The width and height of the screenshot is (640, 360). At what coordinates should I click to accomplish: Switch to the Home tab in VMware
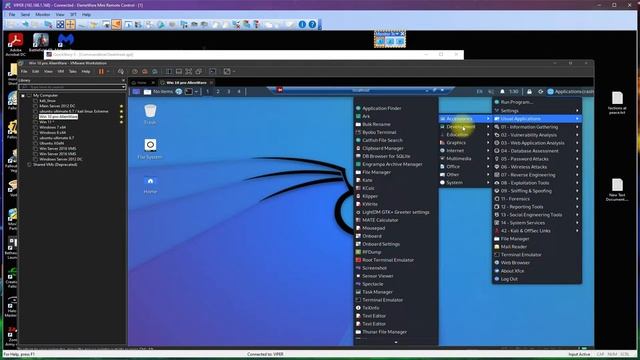pos(141,82)
